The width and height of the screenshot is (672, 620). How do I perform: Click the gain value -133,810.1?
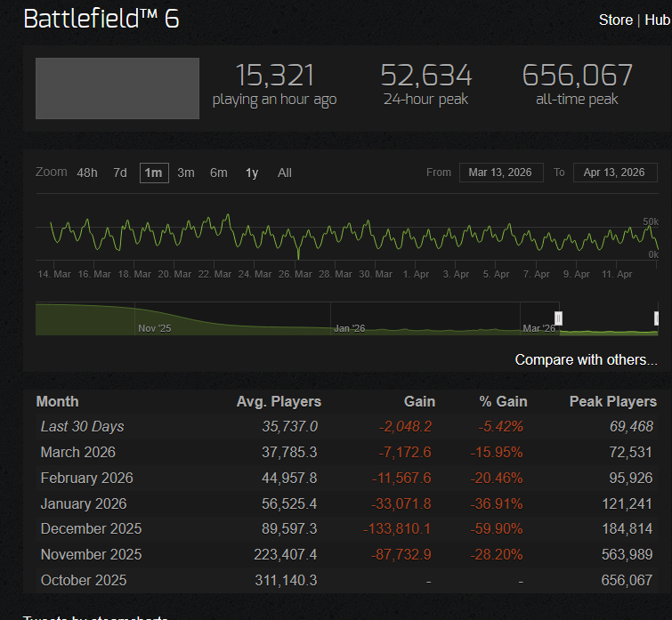point(397,528)
